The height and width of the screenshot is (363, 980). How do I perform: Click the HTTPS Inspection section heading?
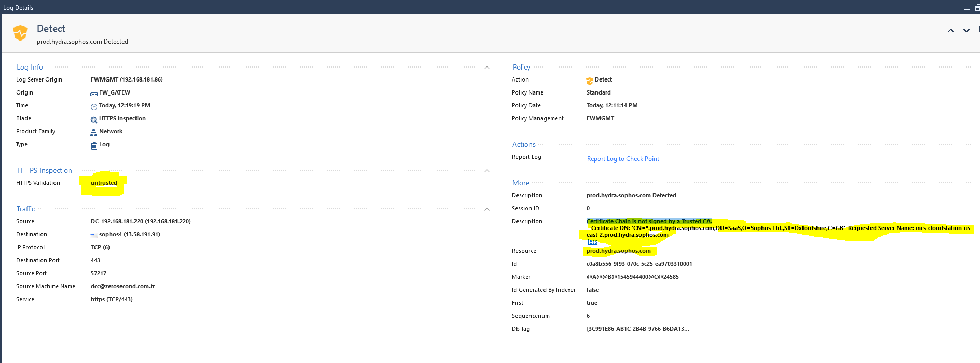(45, 170)
